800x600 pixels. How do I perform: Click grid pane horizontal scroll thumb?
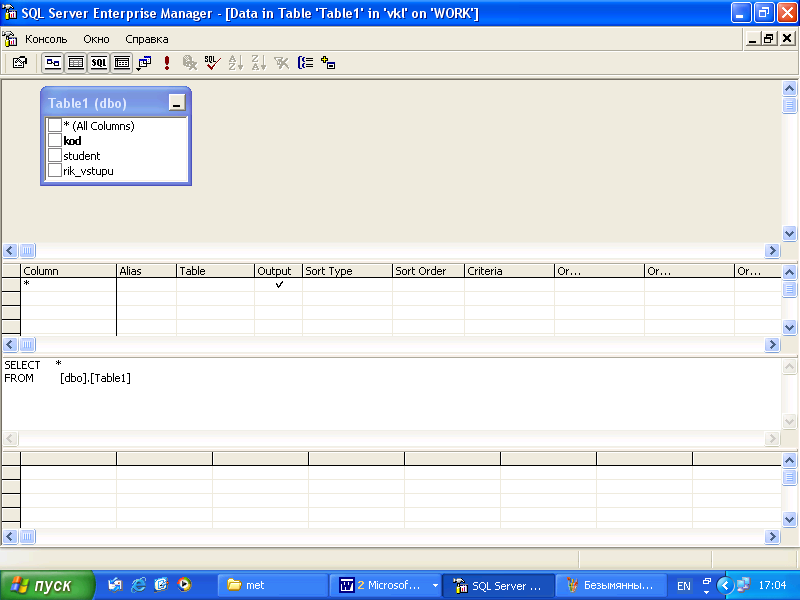pos(28,344)
